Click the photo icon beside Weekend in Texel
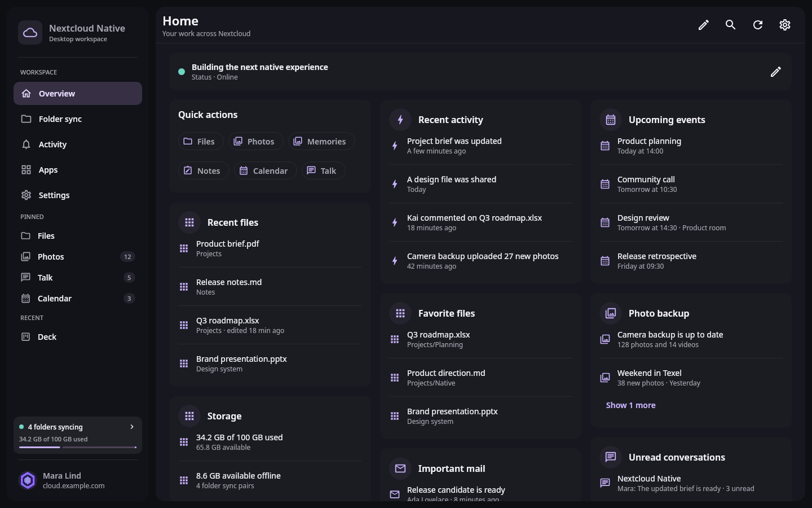 (x=605, y=378)
